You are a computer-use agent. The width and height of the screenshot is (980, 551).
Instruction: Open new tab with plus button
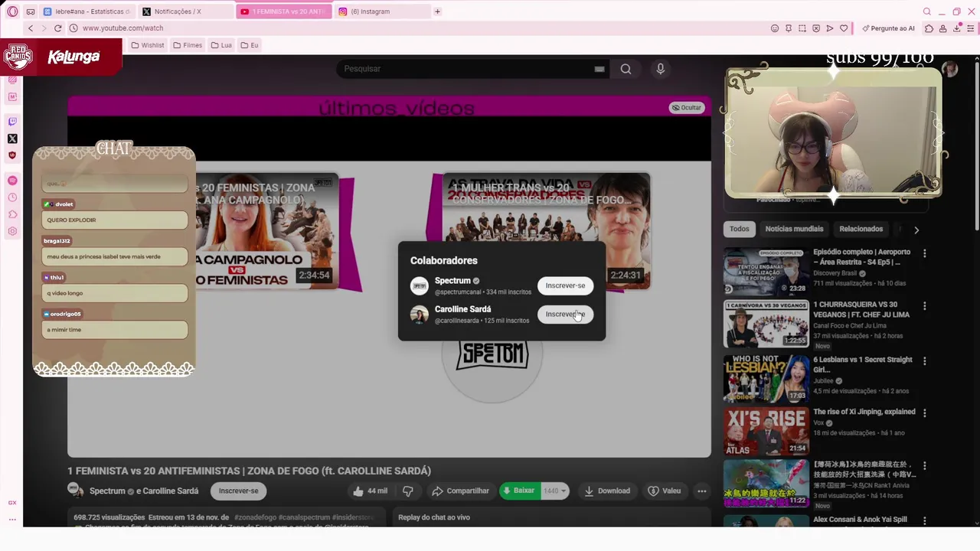[x=437, y=11]
